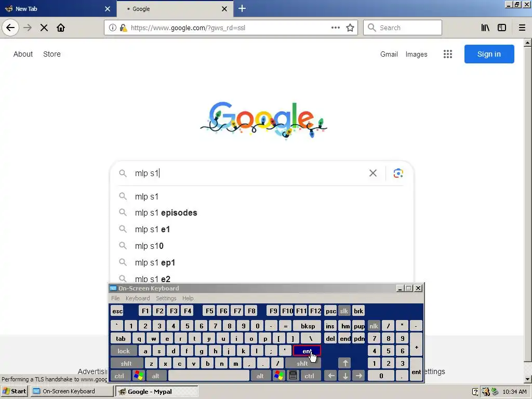Image resolution: width=532 pixels, height=399 pixels.
Task: Click the context menu key on on-screen keyboard
Action: point(293,376)
